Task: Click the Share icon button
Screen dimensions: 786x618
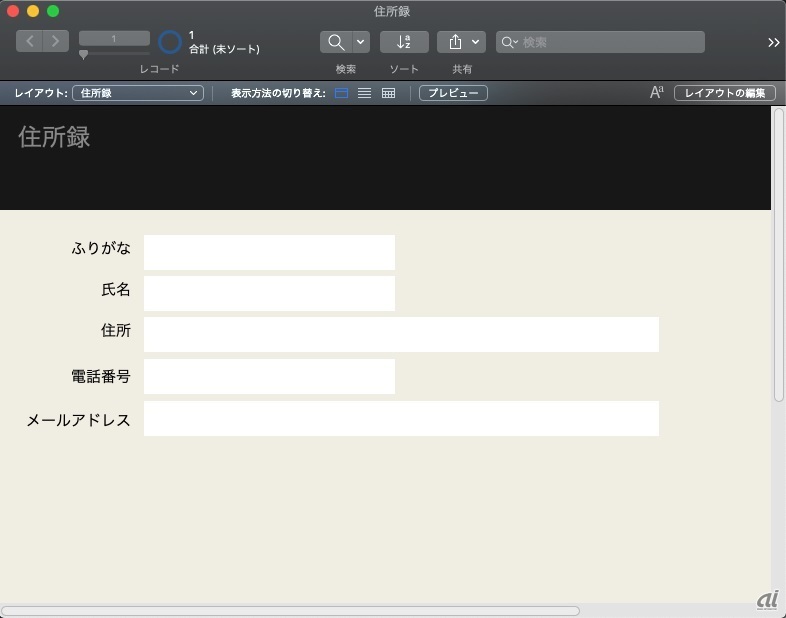Action: 455,42
